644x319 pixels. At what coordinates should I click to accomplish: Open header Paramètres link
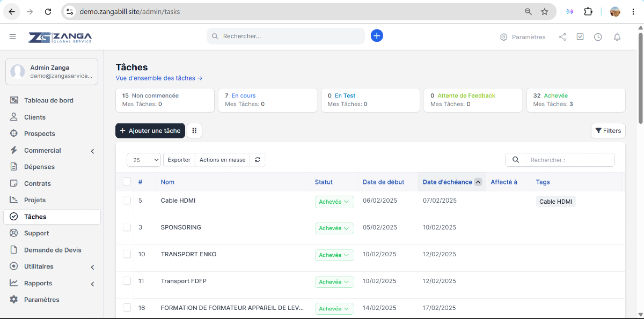point(523,37)
